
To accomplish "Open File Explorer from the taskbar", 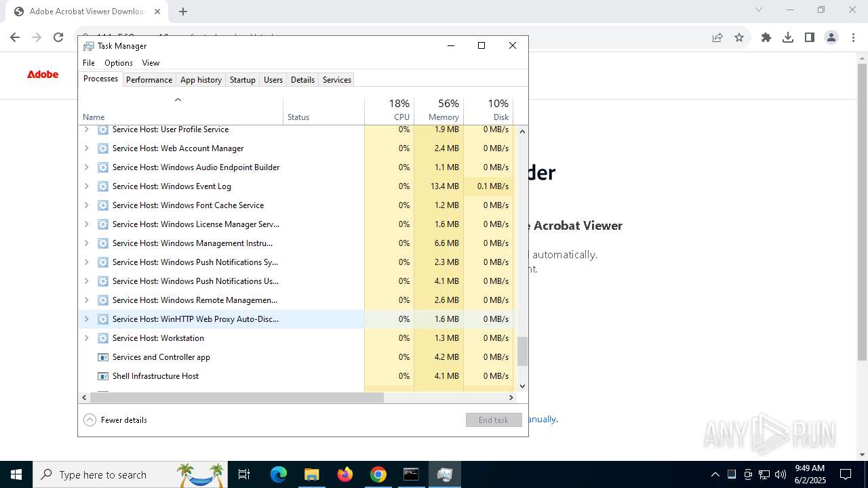I will 311,474.
